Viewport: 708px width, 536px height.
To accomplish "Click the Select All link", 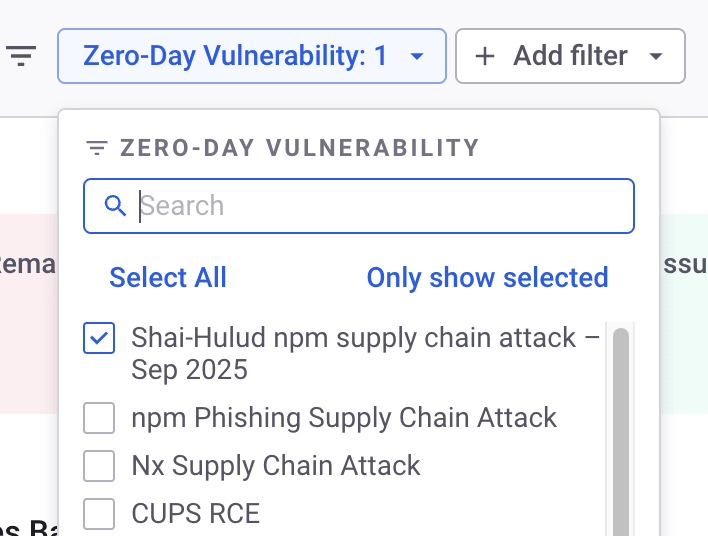I will 168,277.
